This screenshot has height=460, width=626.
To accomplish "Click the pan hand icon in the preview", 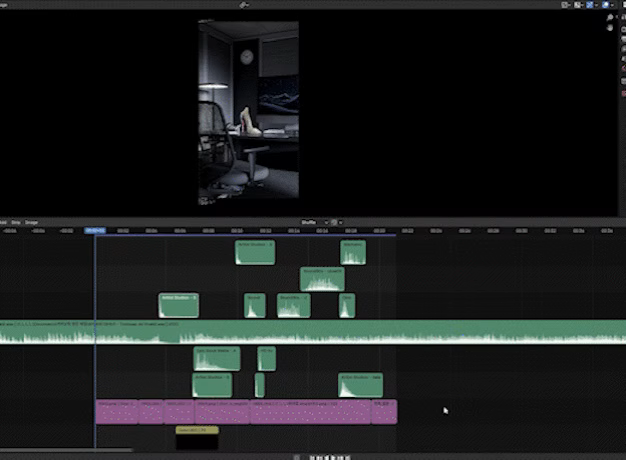I will 610,28.
